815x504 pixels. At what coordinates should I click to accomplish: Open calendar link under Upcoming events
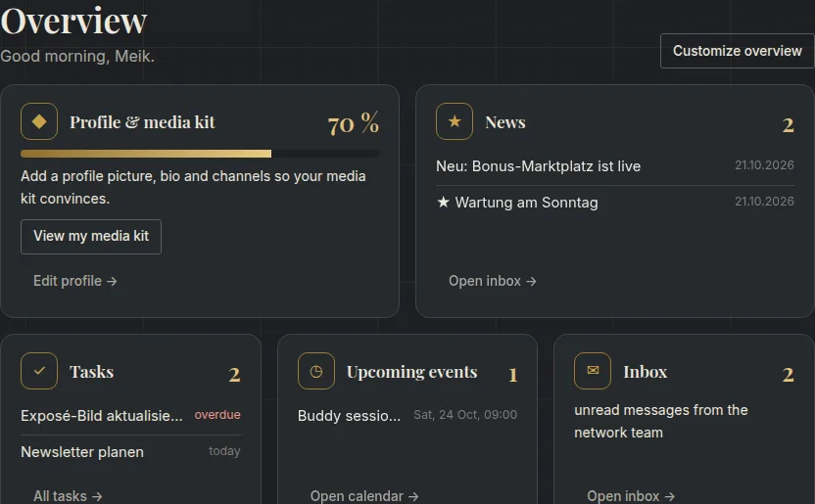coord(364,496)
